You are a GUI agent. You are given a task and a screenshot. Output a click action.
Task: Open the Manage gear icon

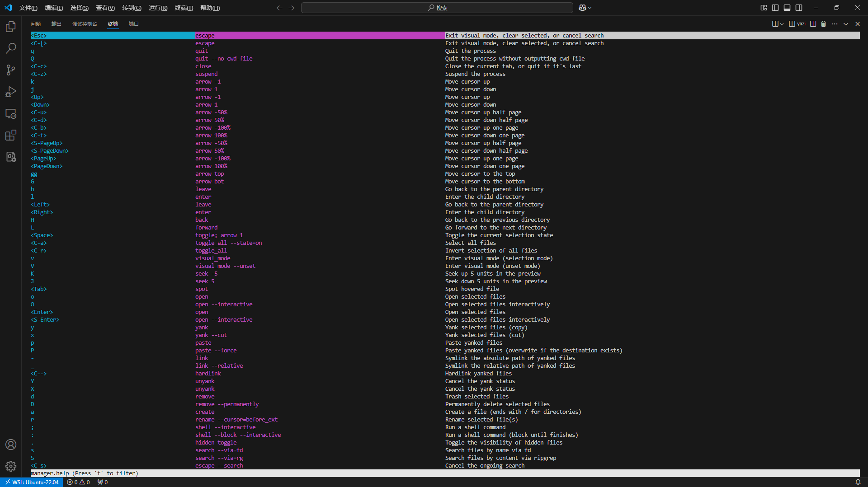(x=11, y=466)
